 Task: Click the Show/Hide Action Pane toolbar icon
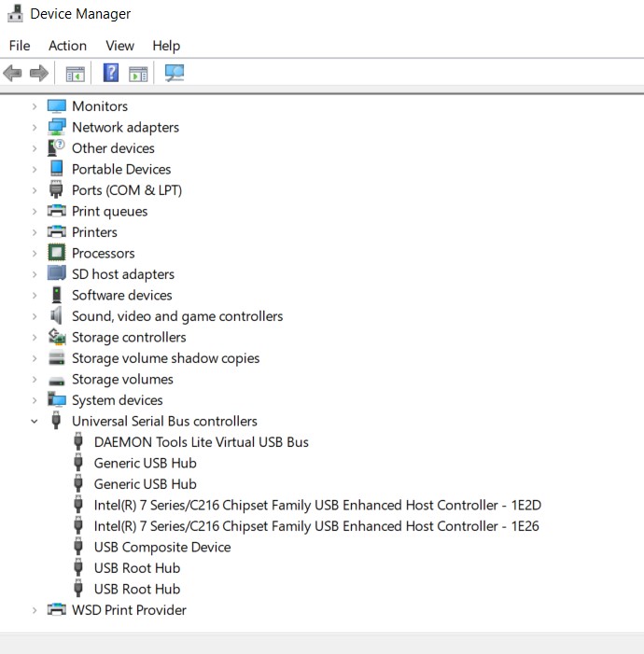click(x=138, y=74)
